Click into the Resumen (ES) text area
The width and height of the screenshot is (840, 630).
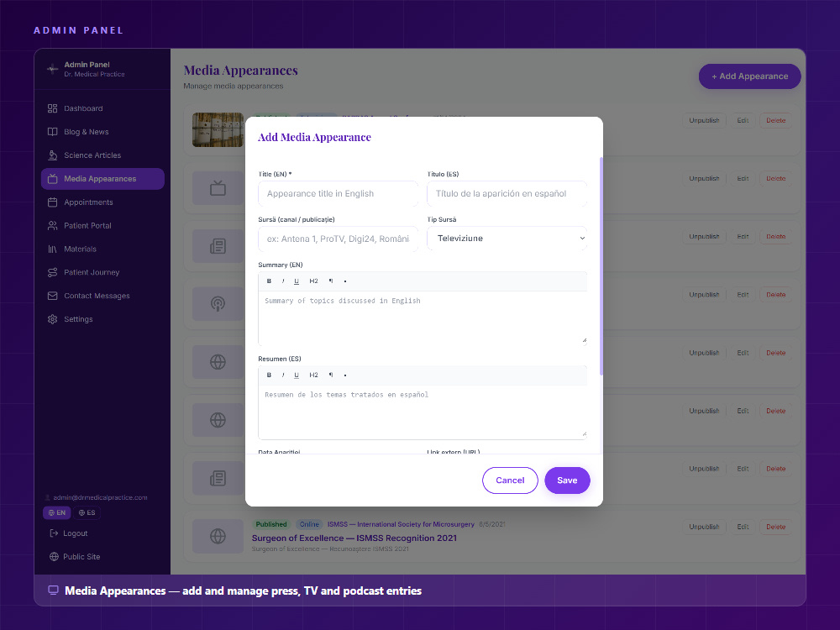tap(423, 412)
